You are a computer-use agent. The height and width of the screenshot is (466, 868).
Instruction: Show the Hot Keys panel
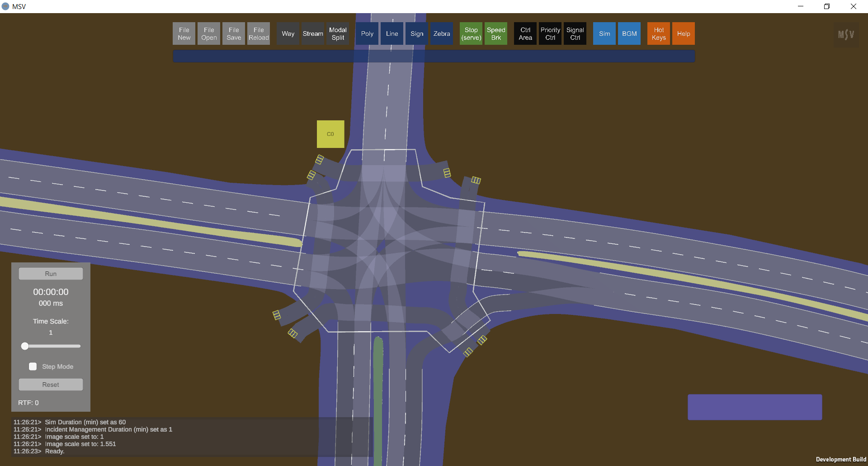659,33
